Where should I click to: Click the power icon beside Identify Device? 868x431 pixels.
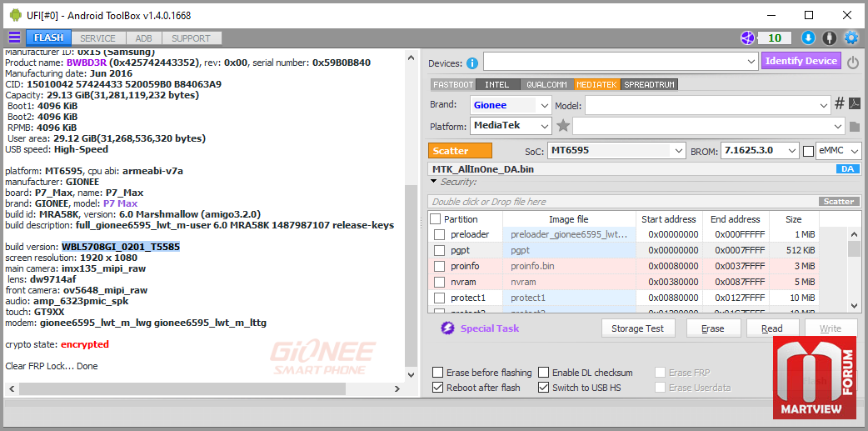click(x=853, y=62)
